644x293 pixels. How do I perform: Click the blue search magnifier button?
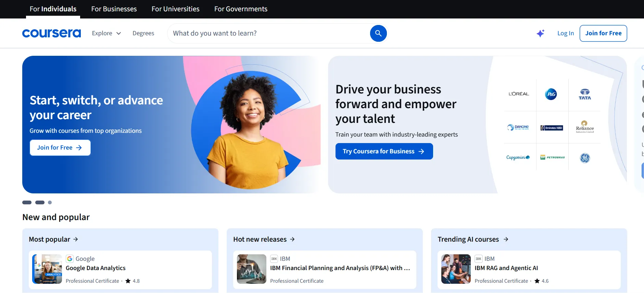[378, 33]
